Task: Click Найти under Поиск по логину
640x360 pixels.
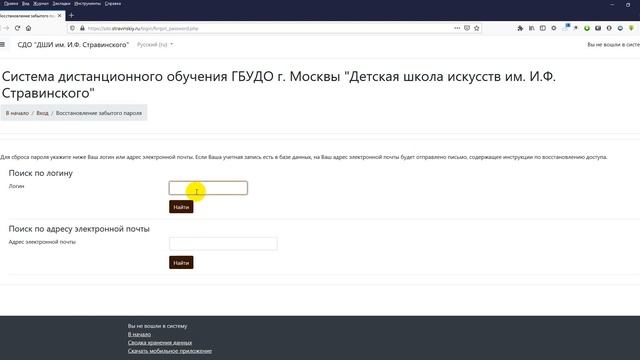Action: coord(181,207)
